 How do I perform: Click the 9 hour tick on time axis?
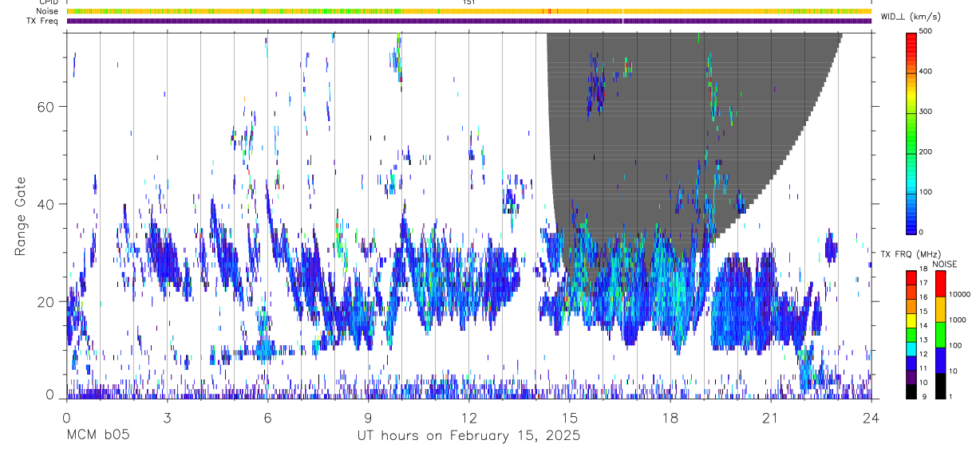[x=368, y=418]
